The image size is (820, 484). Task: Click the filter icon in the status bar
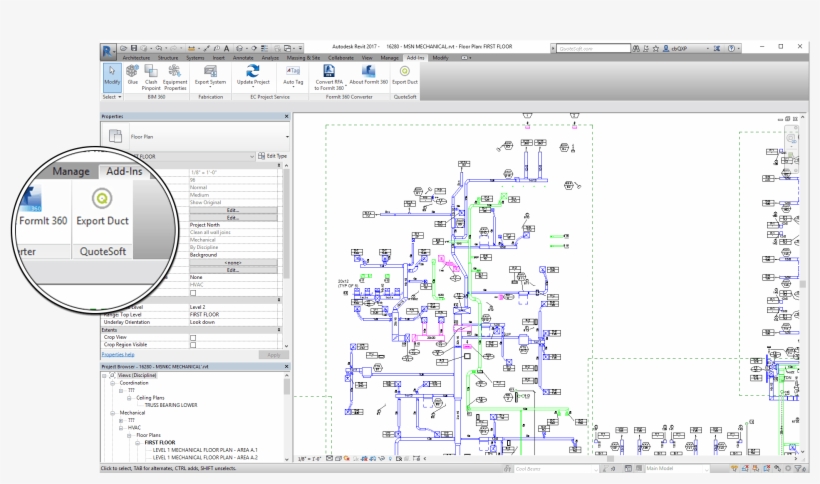coord(799,469)
